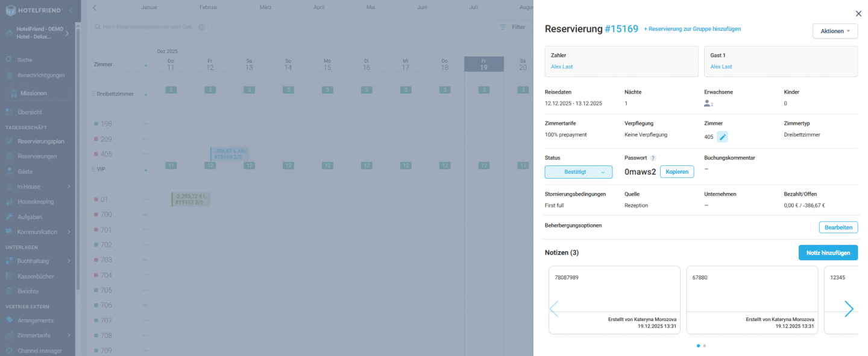Click the second notes pagination dot
The width and height of the screenshot is (868, 356).
[704, 346]
